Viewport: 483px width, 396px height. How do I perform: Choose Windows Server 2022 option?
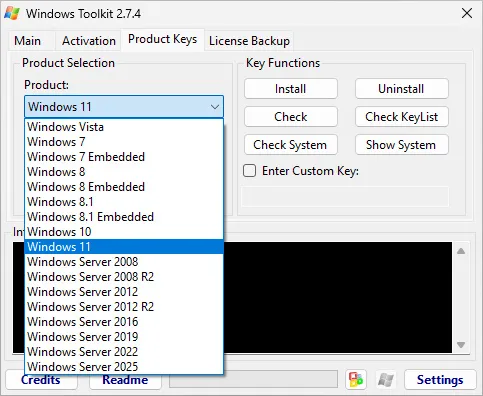tap(124, 352)
